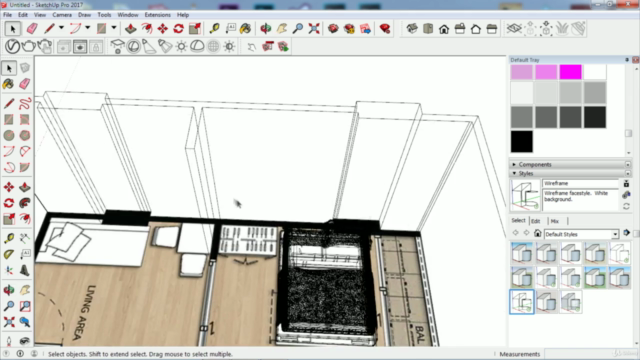Click Zoom Extents in top toolbar
This screenshot has width=640, height=360.
pos(314,29)
